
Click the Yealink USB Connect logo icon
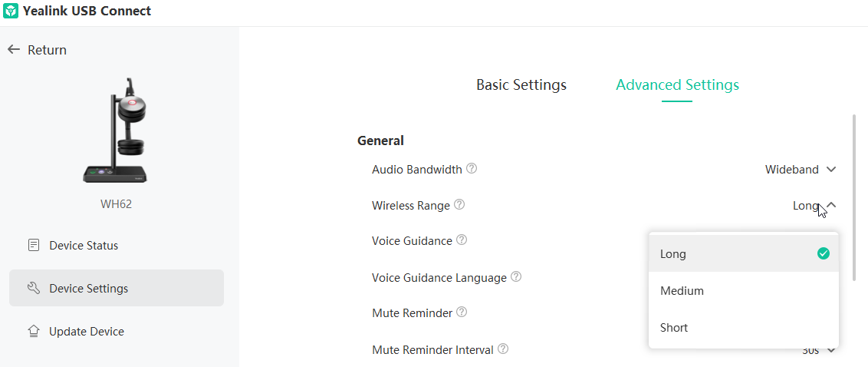tap(11, 11)
